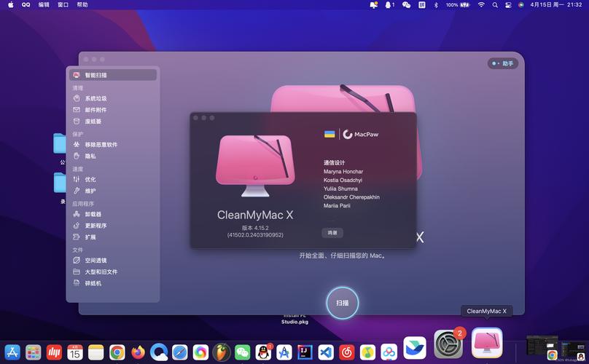Viewport: 589px width, 364px height.
Task: Open NetEase Cloud Music from the Dock
Action: tap(347, 352)
